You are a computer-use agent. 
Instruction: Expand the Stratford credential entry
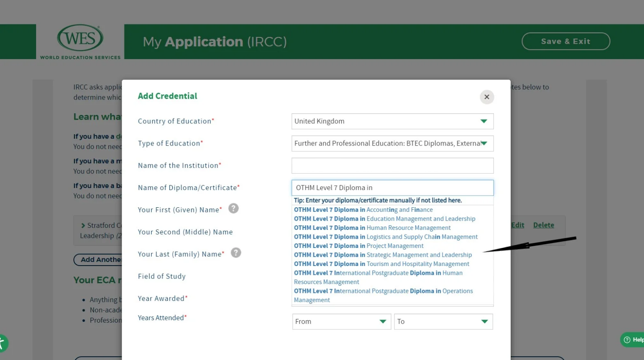click(83, 226)
